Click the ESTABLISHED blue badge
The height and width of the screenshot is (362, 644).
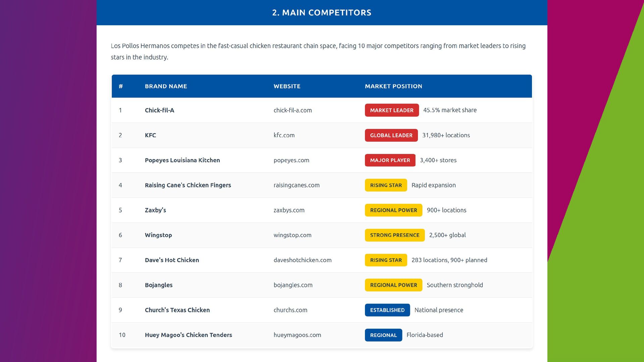point(387,310)
